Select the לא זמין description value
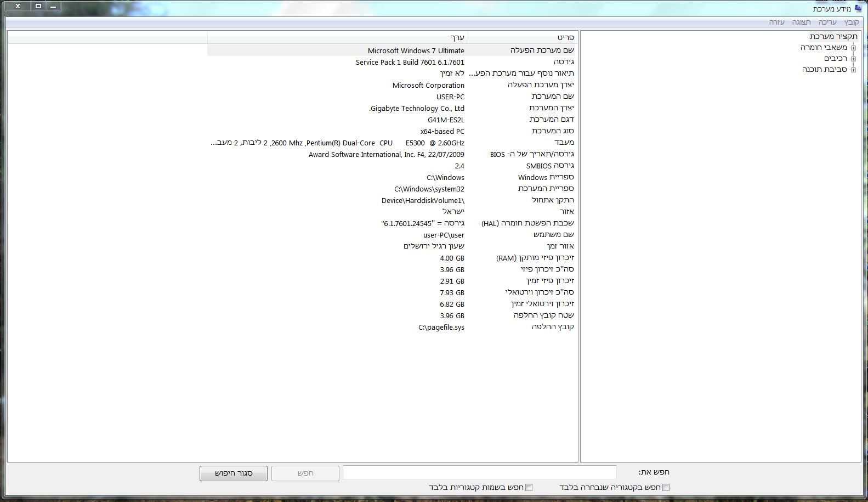The width and height of the screenshot is (868, 502). 452,74
